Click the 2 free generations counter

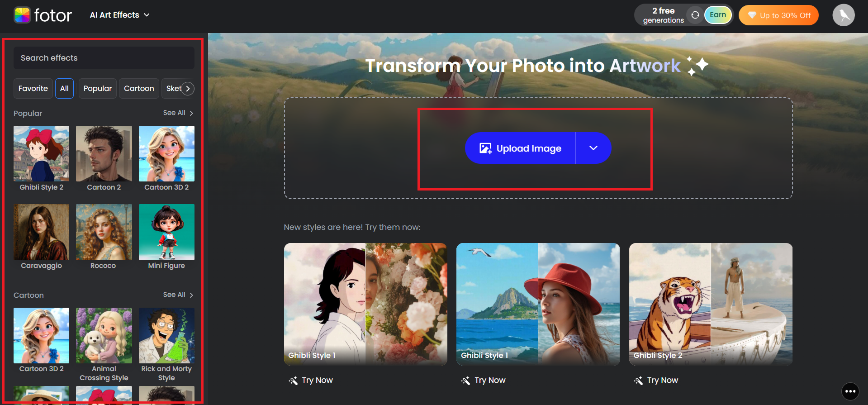(664, 15)
